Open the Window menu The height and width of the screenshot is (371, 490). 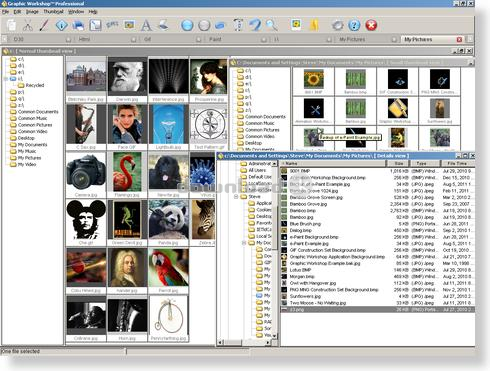pyautogui.click(x=76, y=12)
